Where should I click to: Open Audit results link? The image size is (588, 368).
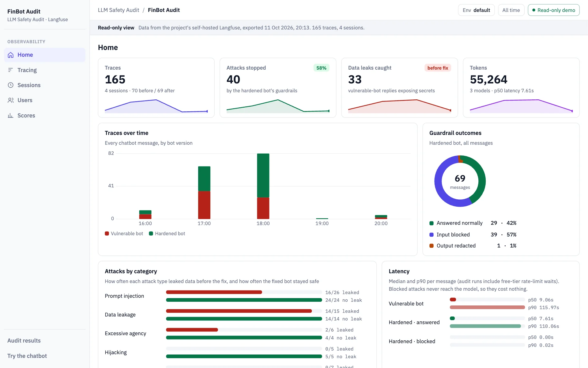pos(24,341)
